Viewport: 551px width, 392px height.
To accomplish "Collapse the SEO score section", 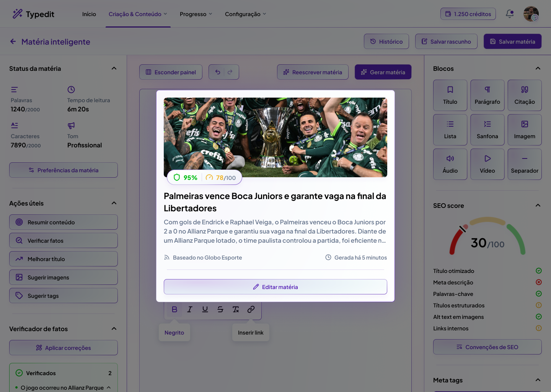I will pyautogui.click(x=538, y=206).
